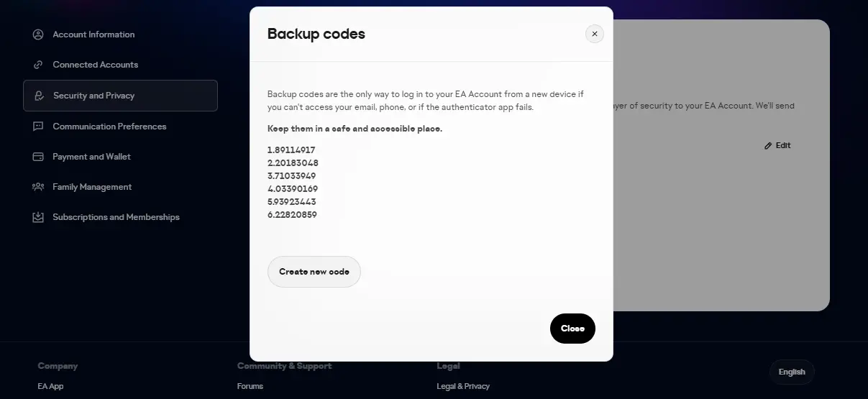Open Account Information menu item
The image size is (868, 399).
click(x=93, y=35)
